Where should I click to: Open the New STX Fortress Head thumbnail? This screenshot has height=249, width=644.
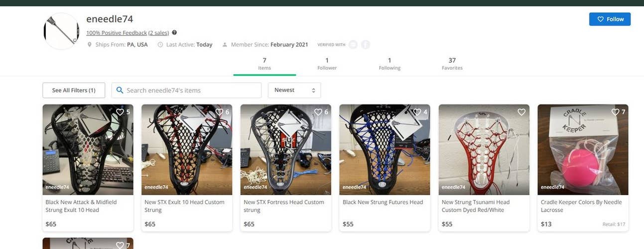pyautogui.click(x=286, y=149)
